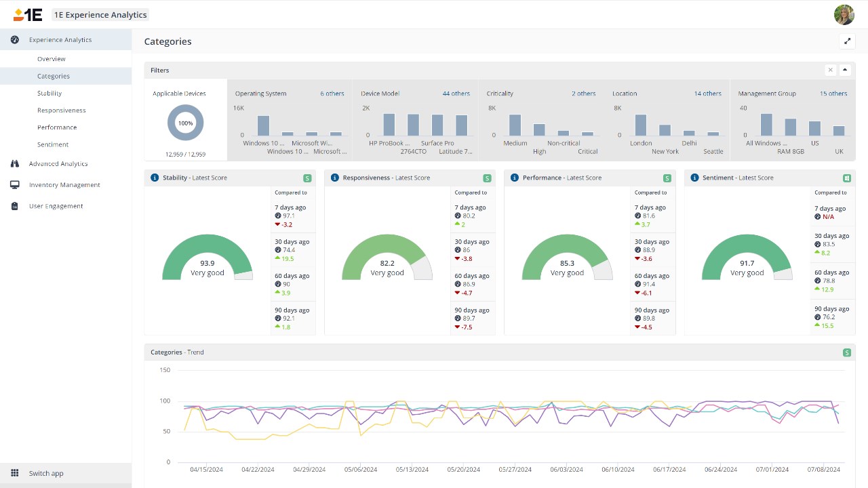Clear filters with the X button
This screenshot has height=488, width=868.
(x=831, y=70)
